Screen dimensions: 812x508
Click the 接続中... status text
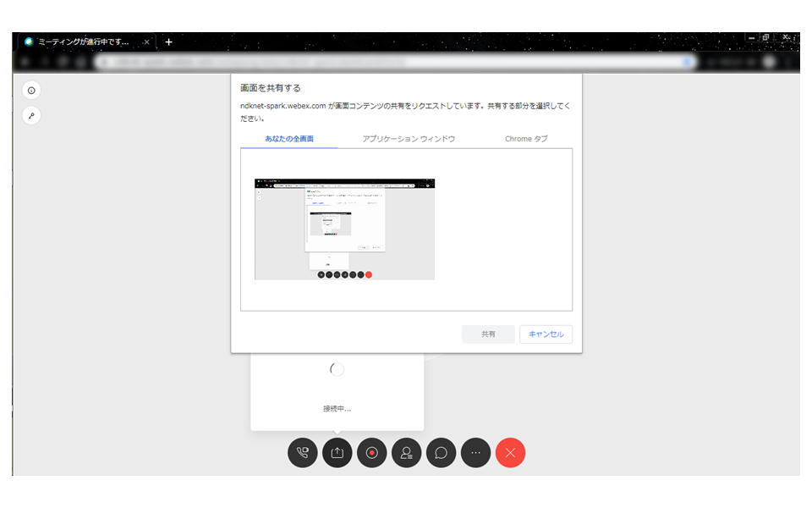[x=337, y=408]
